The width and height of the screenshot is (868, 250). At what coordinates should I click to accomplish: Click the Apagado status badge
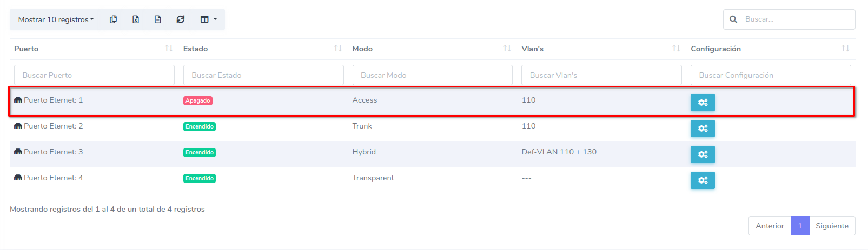[198, 100]
